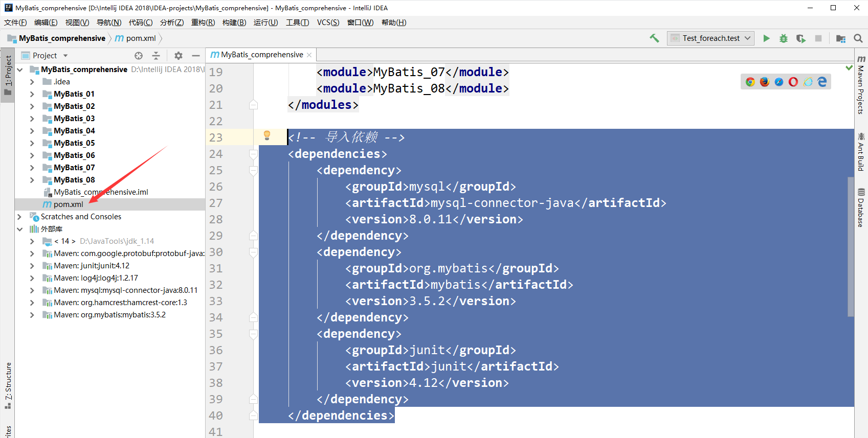Place cursor on mysql-connector-java artifactId text
Screen dimensions: 868x438
coord(502,203)
